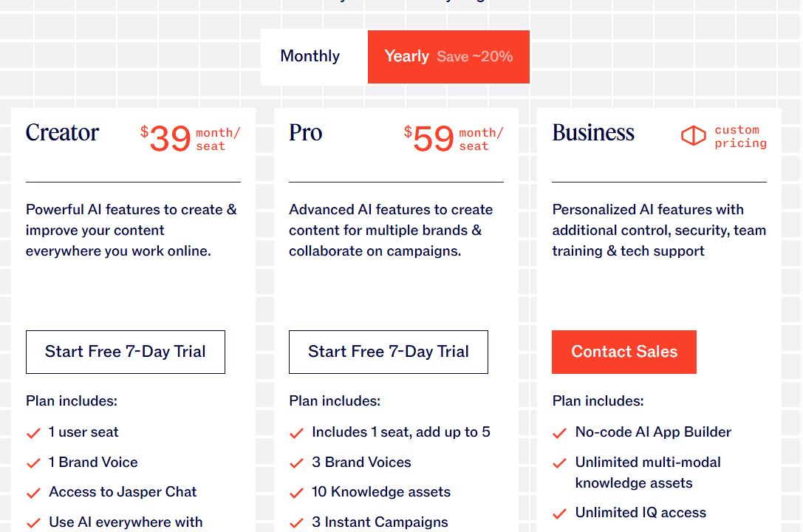The width and height of the screenshot is (803, 532).
Task: Click the checkmark beside "3 Instant Campaigns"
Action: 296,523
